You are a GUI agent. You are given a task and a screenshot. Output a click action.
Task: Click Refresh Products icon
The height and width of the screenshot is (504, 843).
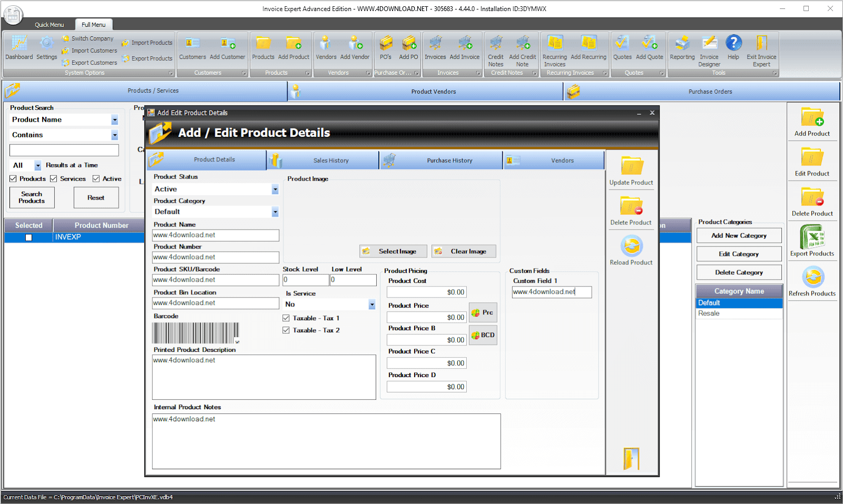click(812, 282)
